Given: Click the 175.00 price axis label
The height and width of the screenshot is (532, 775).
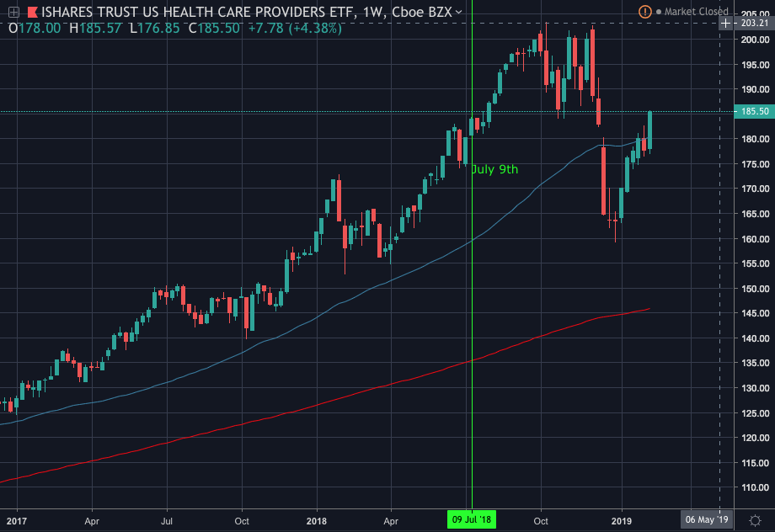Looking at the screenshot, I should (755, 164).
